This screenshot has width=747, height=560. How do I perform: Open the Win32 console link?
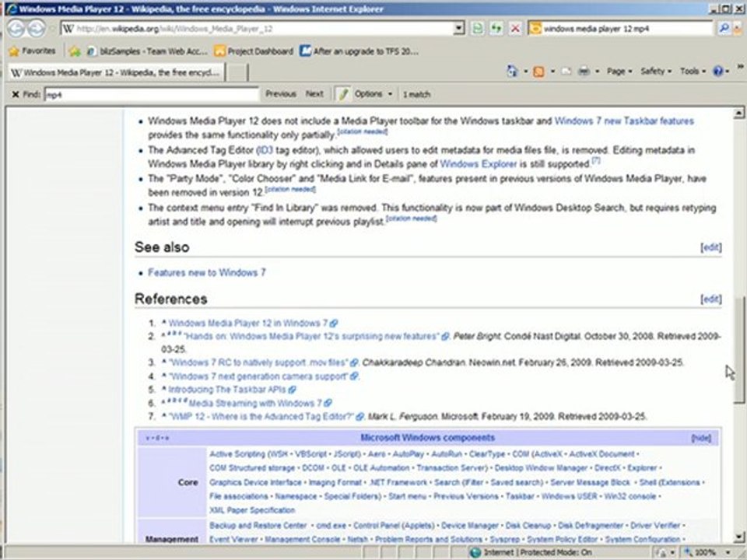(x=630, y=496)
